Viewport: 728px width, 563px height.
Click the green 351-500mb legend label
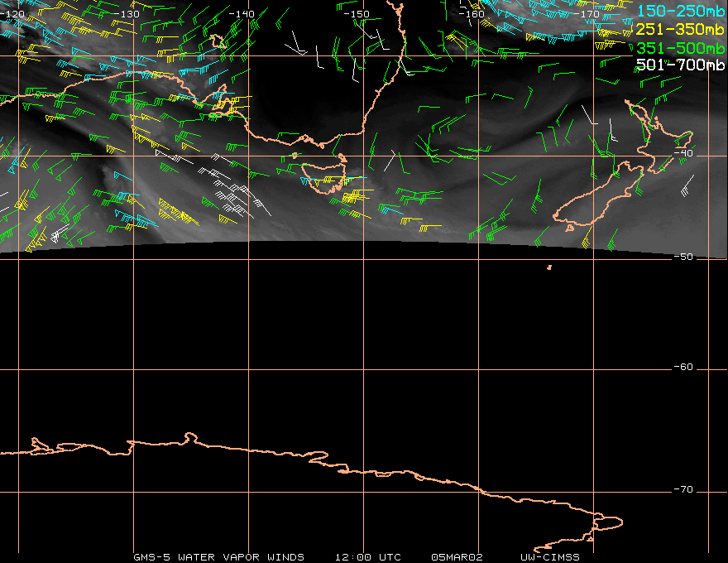[680, 48]
